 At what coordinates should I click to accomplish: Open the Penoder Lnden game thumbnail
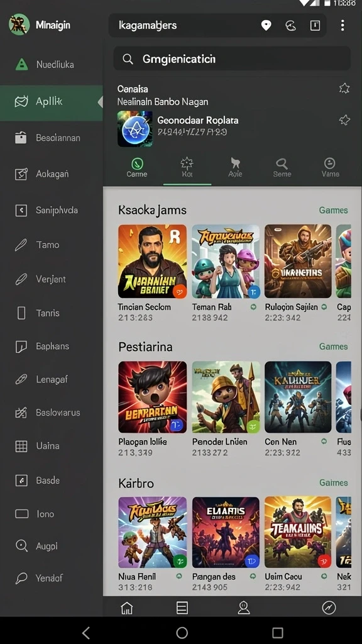coord(226,397)
